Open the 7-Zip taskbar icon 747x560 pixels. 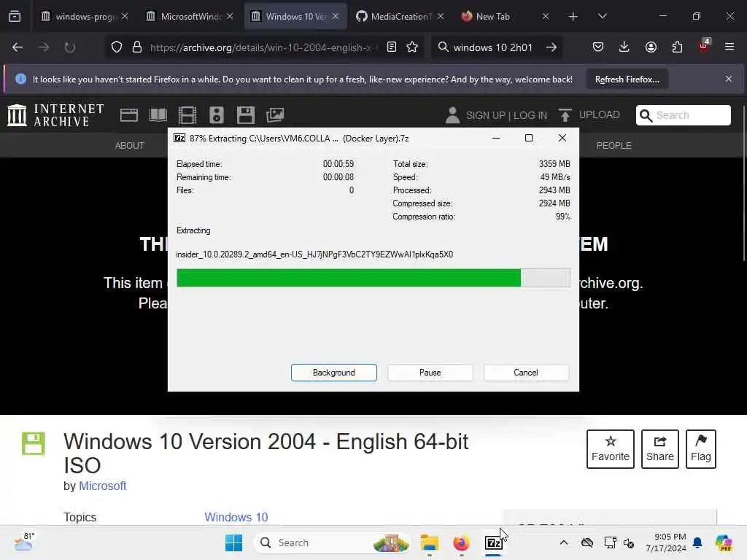(494, 542)
